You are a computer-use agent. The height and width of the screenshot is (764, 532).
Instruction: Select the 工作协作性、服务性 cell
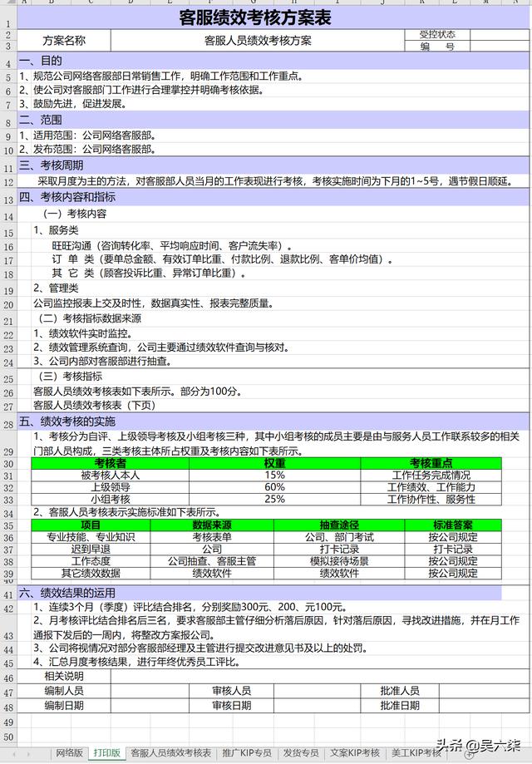pos(431,499)
